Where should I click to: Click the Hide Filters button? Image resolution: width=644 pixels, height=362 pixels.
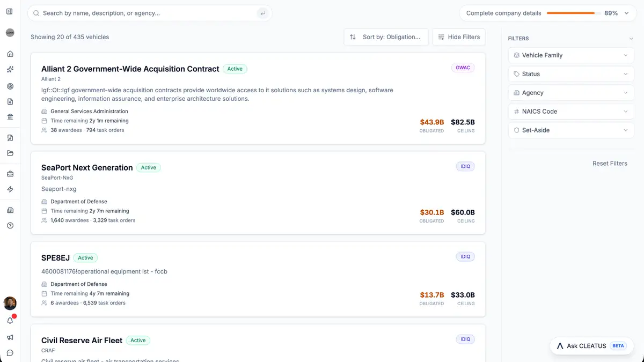pyautogui.click(x=459, y=37)
